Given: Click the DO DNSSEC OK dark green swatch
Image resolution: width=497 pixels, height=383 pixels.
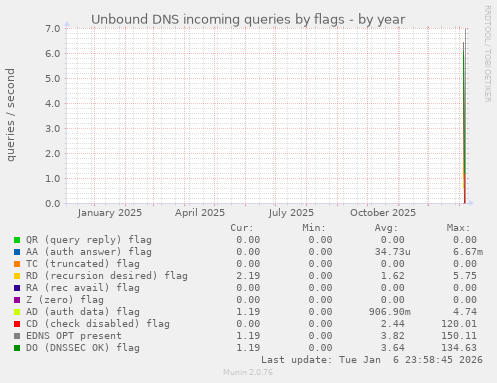Looking at the screenshot, I should pyautogui.click(x=17, y=348).
